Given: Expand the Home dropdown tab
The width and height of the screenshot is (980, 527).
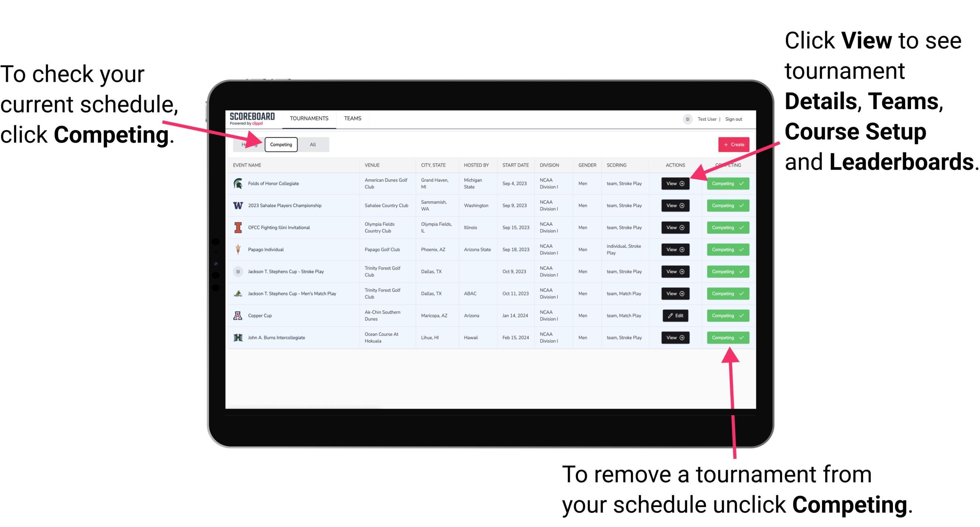Looking at the screenshot, I should coord(249,144).
